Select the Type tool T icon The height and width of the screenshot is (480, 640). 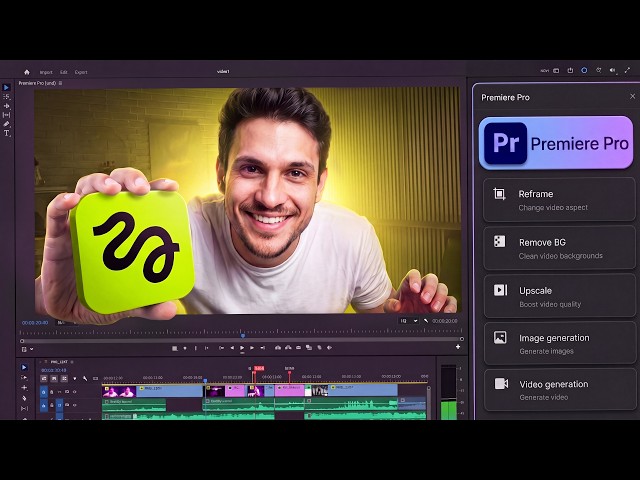[6, 133]
